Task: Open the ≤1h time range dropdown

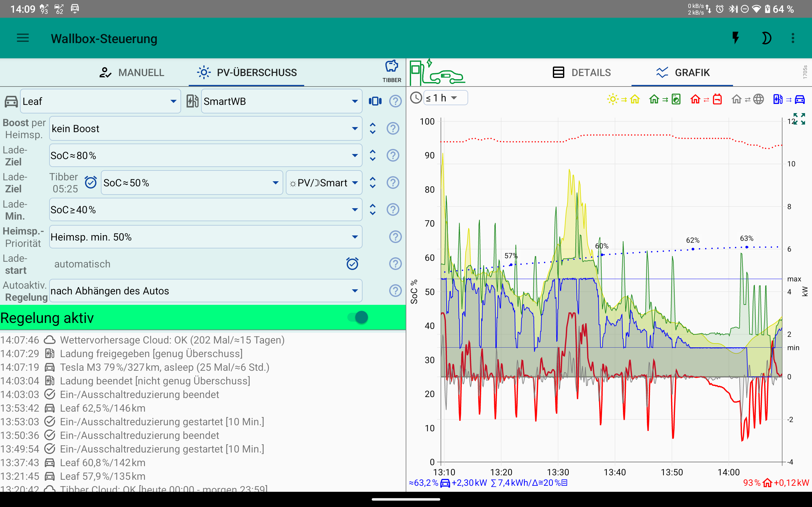Action: pyautogui.click(x=445, y=98)
